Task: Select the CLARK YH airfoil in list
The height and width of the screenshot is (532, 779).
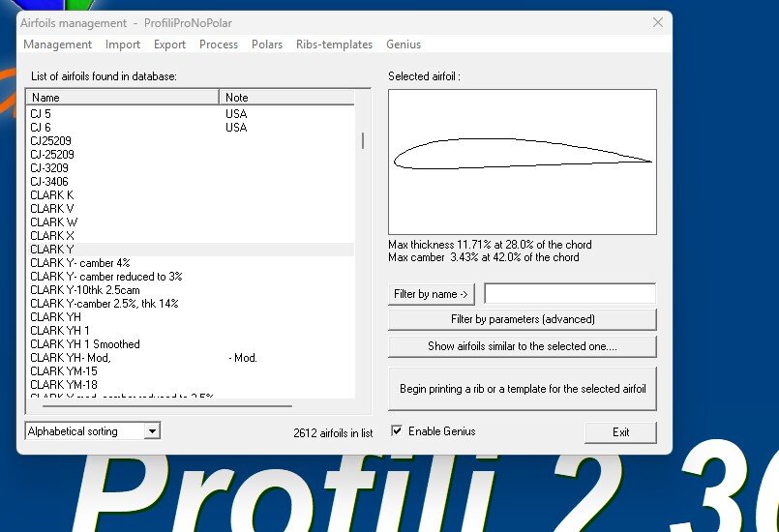Action: tap(55, 317)
